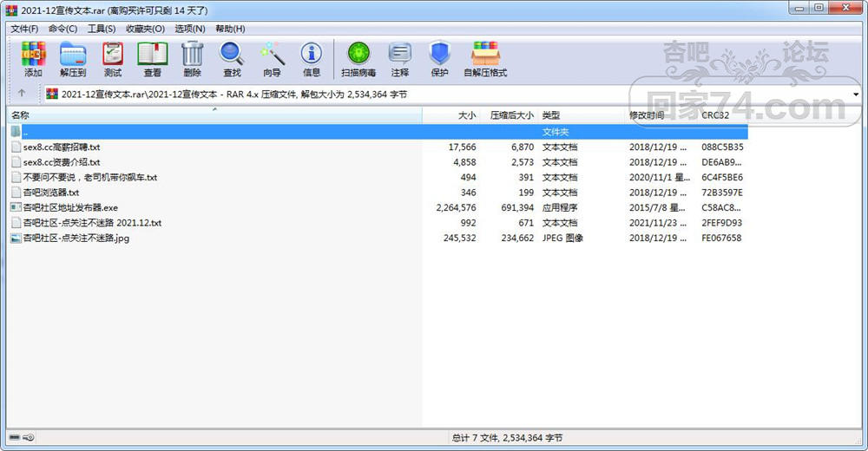Open the 收藏夹(O) menu
868x451 pixels.
pyautogui.click(x=145, y=29)
